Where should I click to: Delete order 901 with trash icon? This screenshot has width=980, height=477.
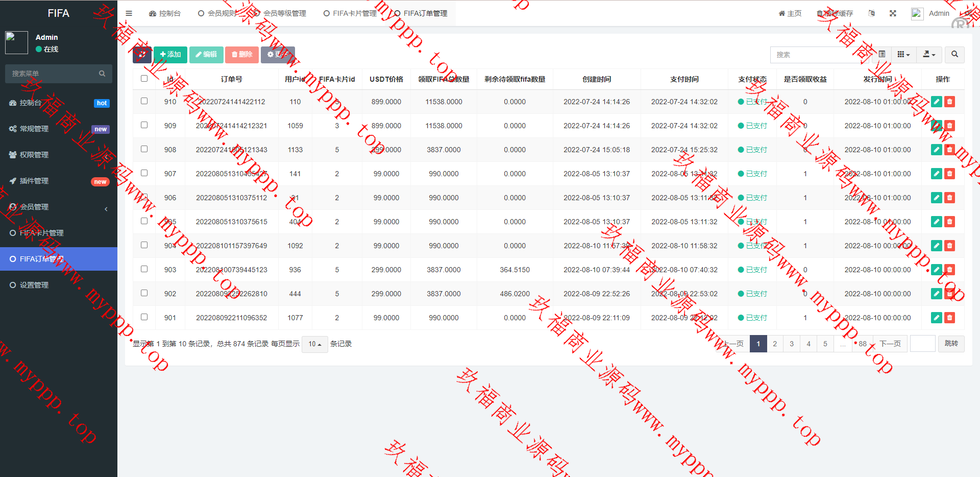coord(949,318)
